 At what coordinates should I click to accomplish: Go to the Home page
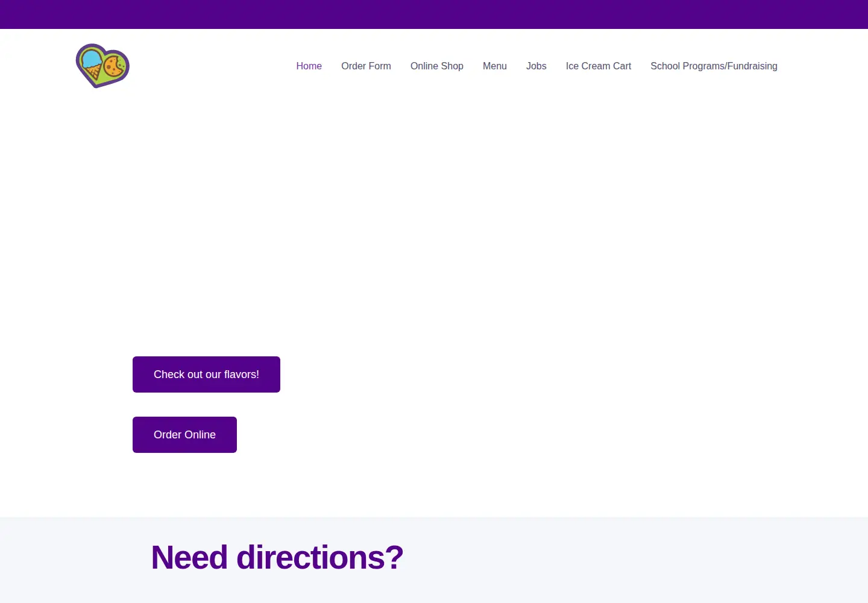309,66
